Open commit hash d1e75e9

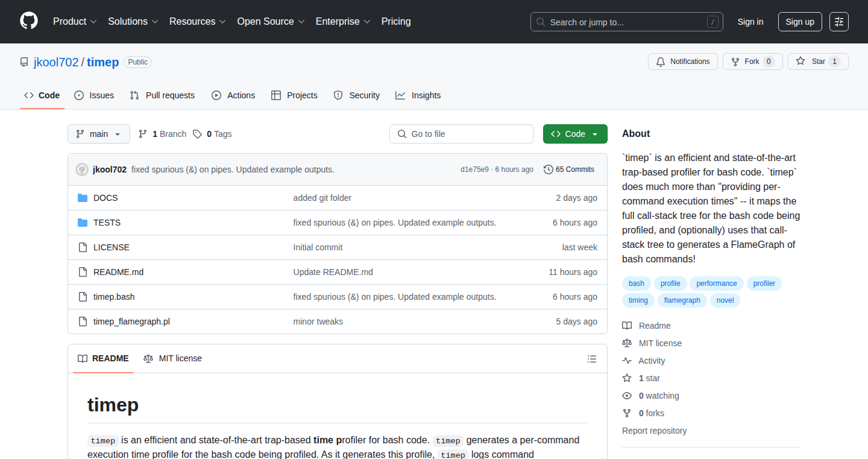475,169
